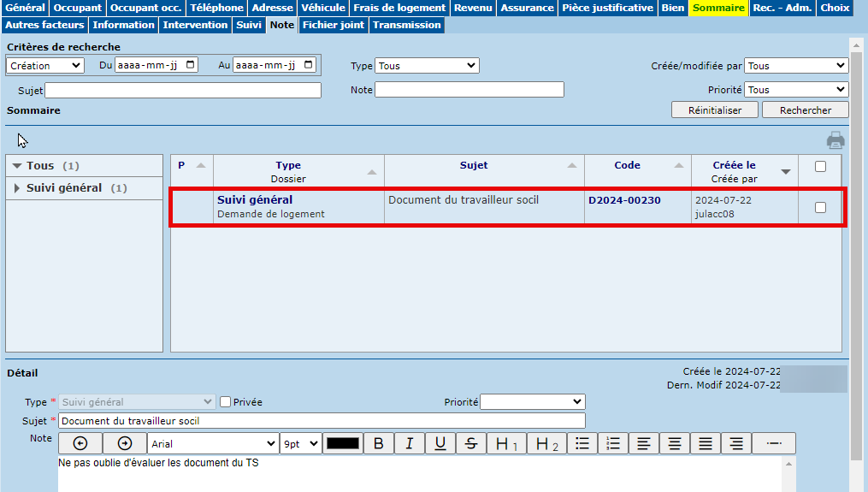Apply italic formatting to note text
Screen dimensions: 868x492
[410, 443]
